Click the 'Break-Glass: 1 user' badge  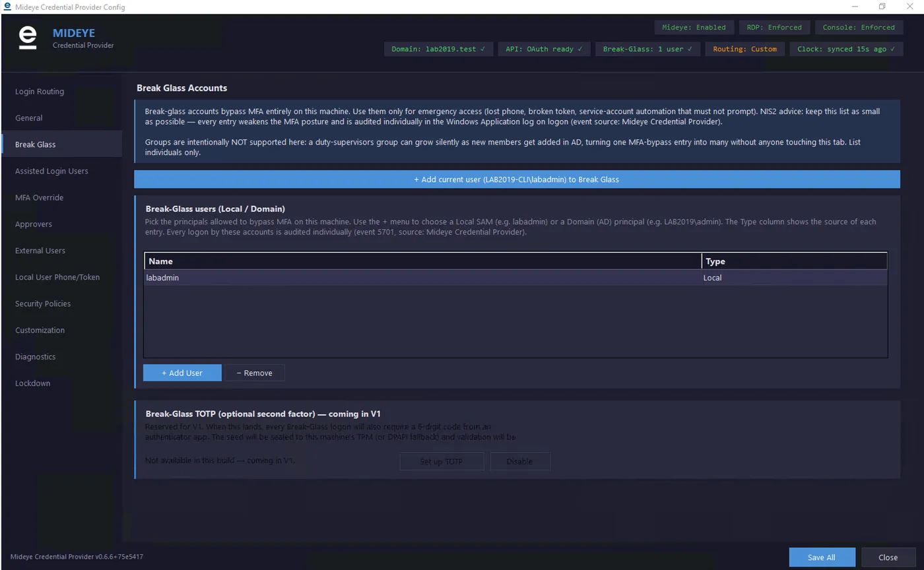coord(647,49)
